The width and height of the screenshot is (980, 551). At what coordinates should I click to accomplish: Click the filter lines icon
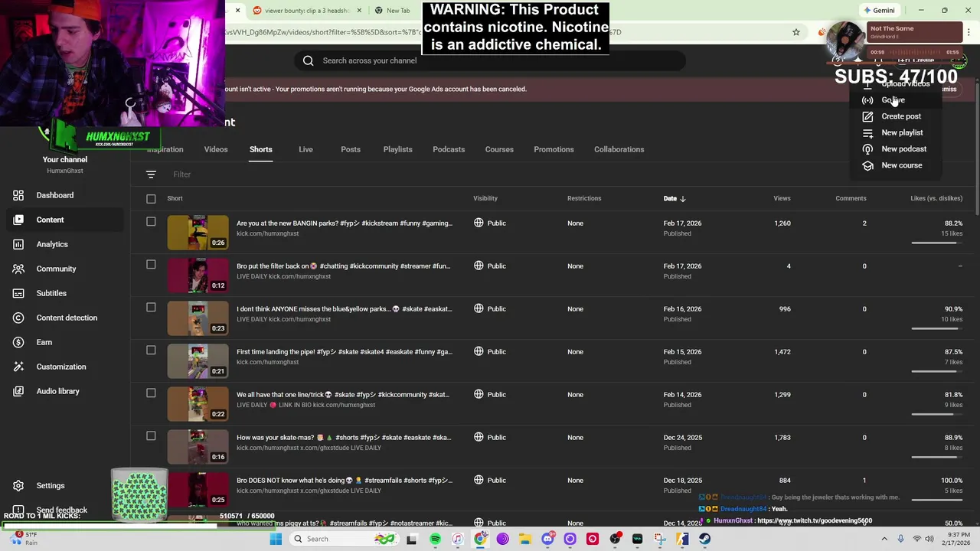tap(151, 174)
